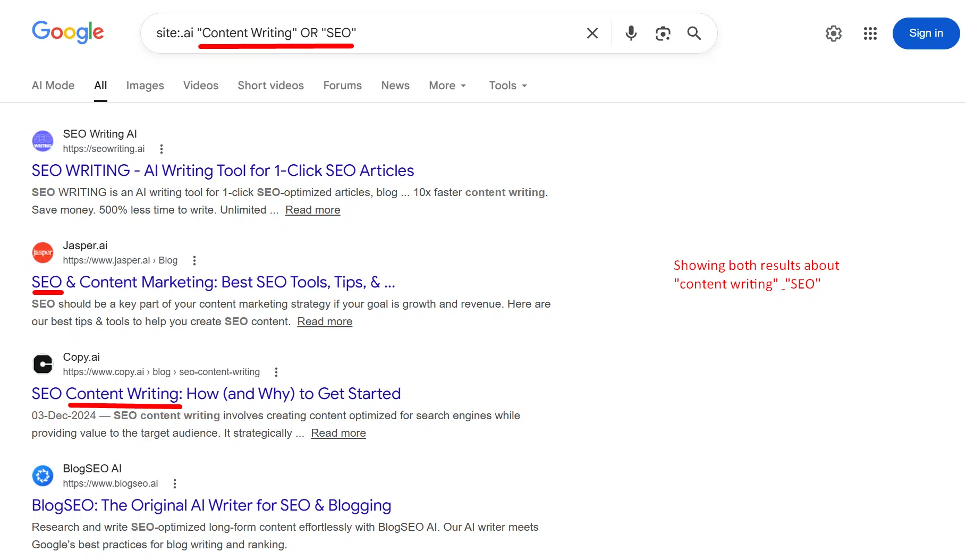Click https://seowriting.ai URL text
The image size is (966, 560).
104,149
